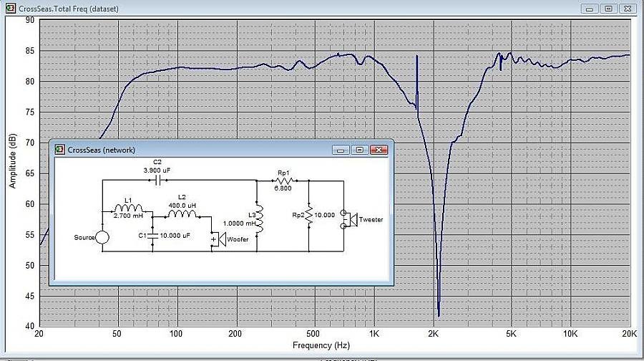Click the CrossSeas network window title icon
This screenshot has height=361, width=644.
(x=59, y=150)
